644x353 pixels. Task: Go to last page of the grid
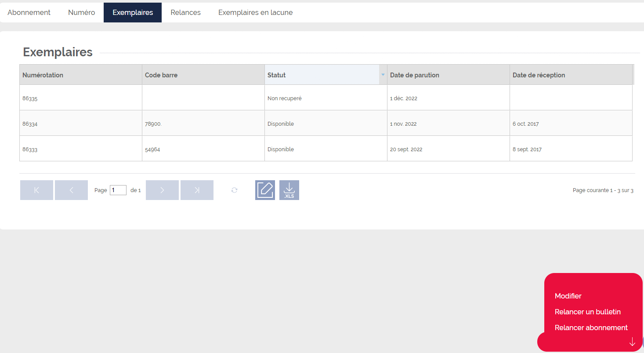(197, 190)
